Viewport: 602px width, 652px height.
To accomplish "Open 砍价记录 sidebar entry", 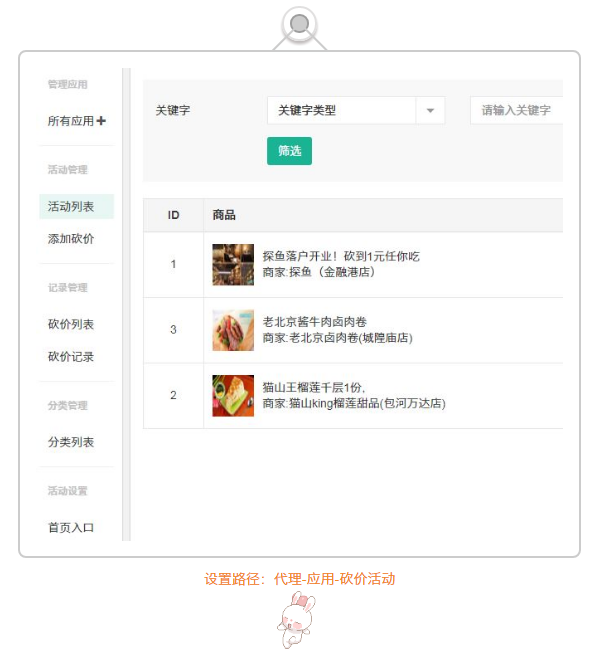I will pos(71,356).
